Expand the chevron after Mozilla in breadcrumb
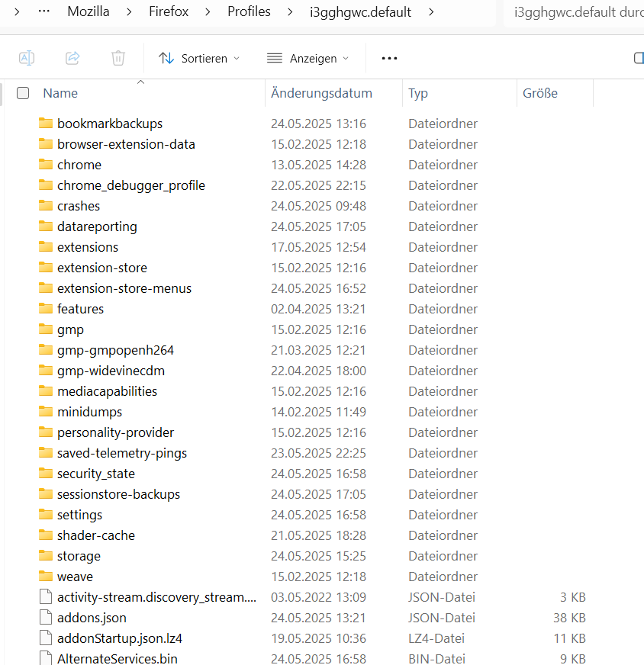644x665 pixels. [x=129, y=12]
